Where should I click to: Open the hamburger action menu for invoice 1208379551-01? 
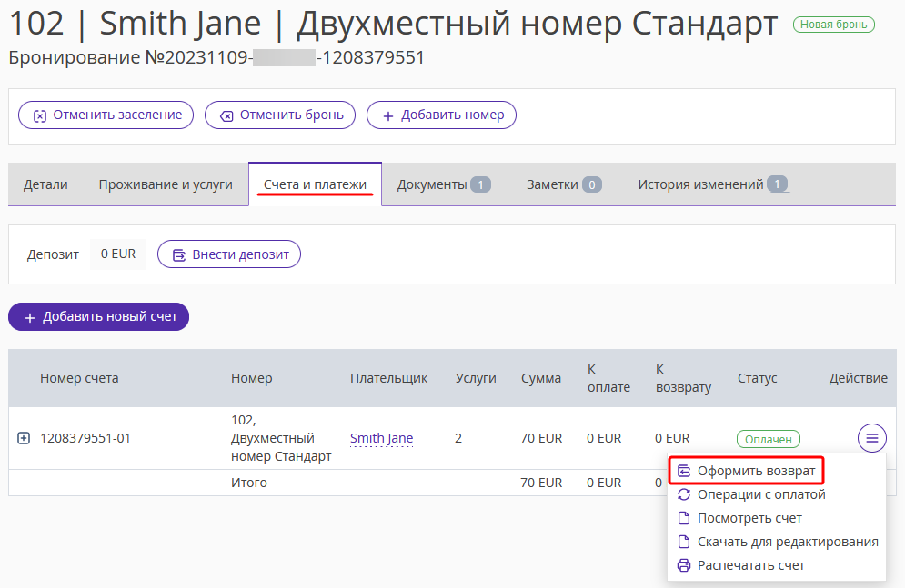871,438
